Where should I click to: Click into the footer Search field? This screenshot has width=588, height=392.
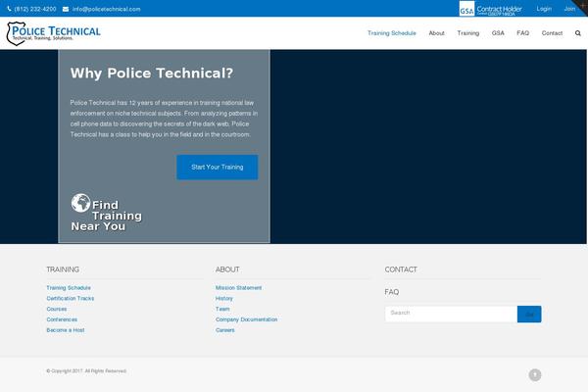pyautogui.click(x=451, y=314)
